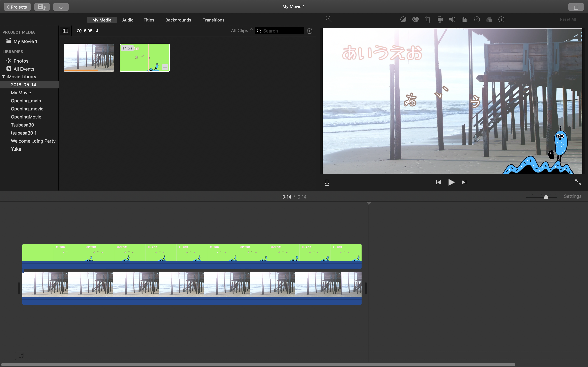This screenshot has width=588, height=367.
Task: Open the clip information icon
Action: pos(501,19)
